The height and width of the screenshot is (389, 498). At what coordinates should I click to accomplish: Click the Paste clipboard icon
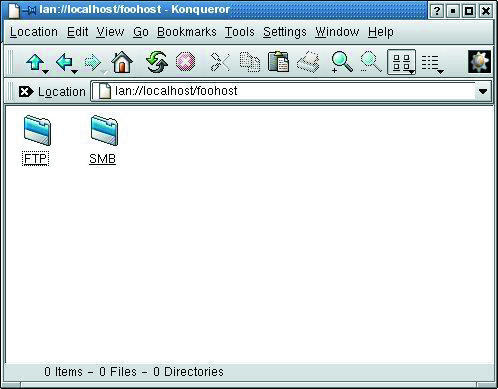(x=278, y=61)
